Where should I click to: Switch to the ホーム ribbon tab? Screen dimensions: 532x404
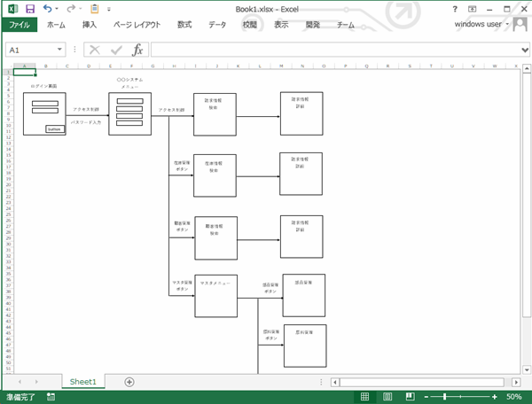click(56, 25)
